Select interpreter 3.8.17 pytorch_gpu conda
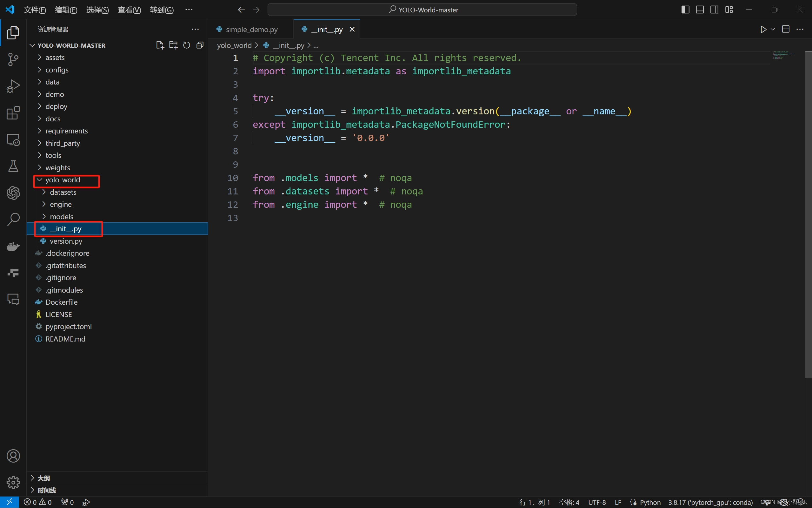 point(710,502)
